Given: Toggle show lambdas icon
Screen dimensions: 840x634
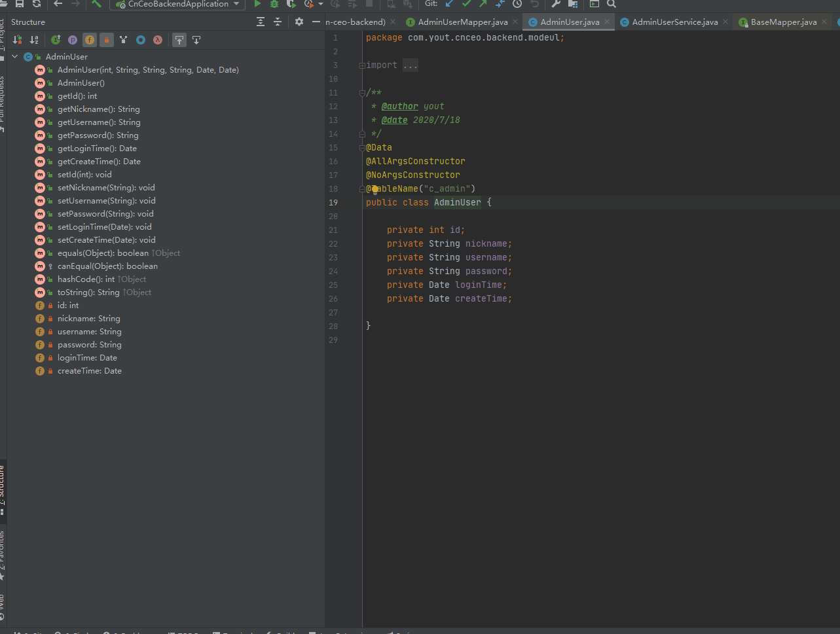Looking at the screenshot, I should 158,40.
